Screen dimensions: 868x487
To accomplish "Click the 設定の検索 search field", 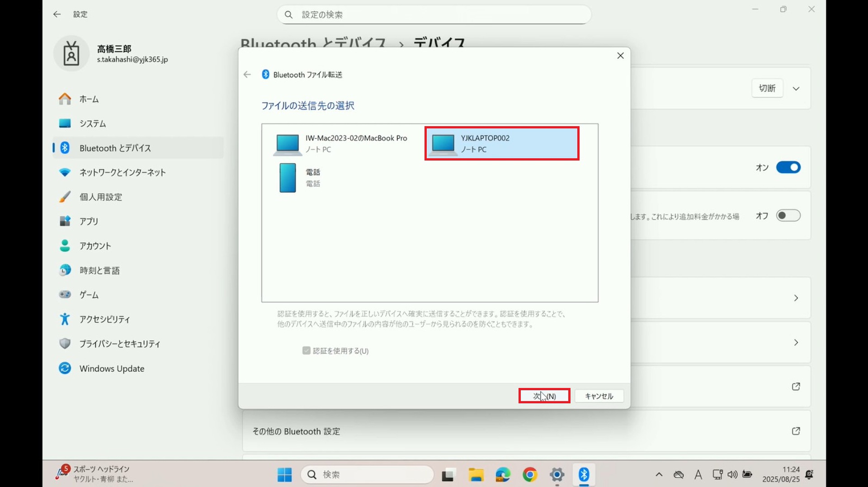I will [x=434, y=15].
